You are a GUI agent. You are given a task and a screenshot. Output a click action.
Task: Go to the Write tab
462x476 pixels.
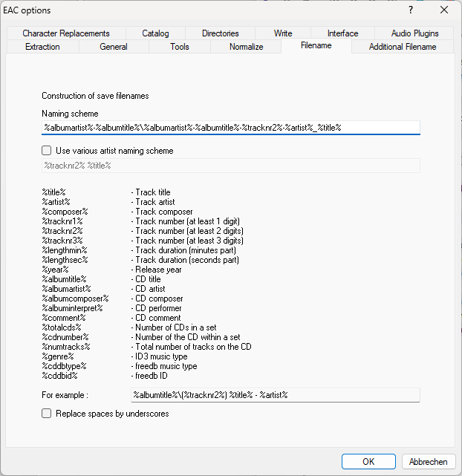pos(283,33)
